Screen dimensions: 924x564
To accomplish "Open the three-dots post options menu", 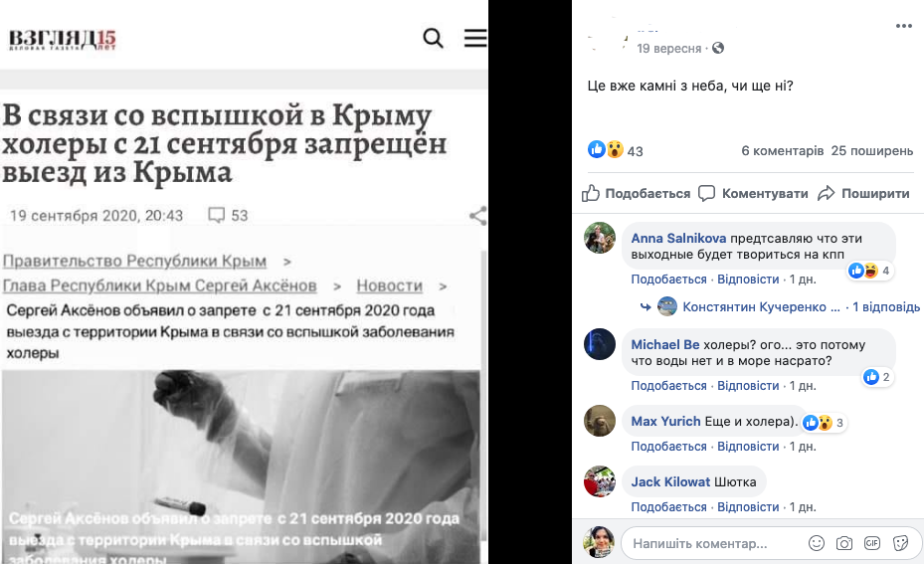I will (x=903, y=26).
